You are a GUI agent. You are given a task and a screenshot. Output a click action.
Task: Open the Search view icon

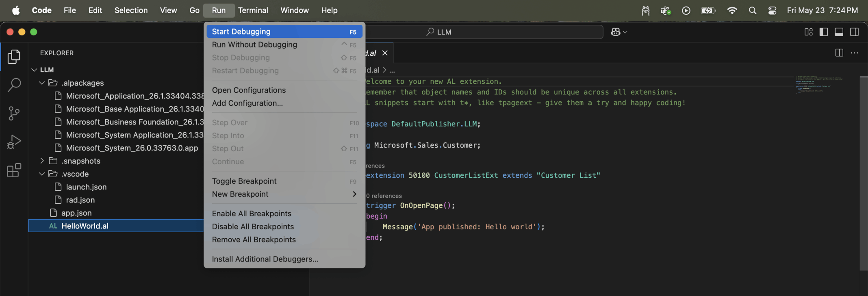[14, 85]
